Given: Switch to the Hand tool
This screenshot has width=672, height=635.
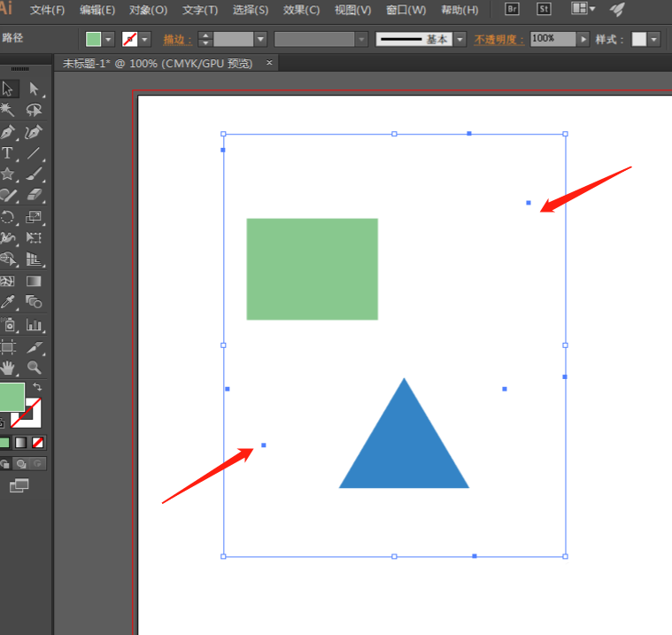Looking at the screenshot, I should click(x=8, y=367).
